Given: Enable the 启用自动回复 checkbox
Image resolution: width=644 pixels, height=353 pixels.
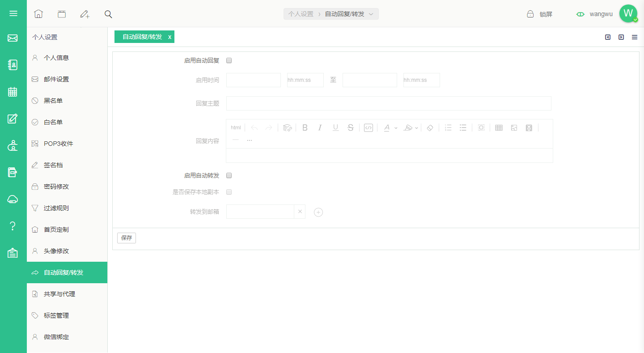Looking at the screenshot, I should 229,60.
